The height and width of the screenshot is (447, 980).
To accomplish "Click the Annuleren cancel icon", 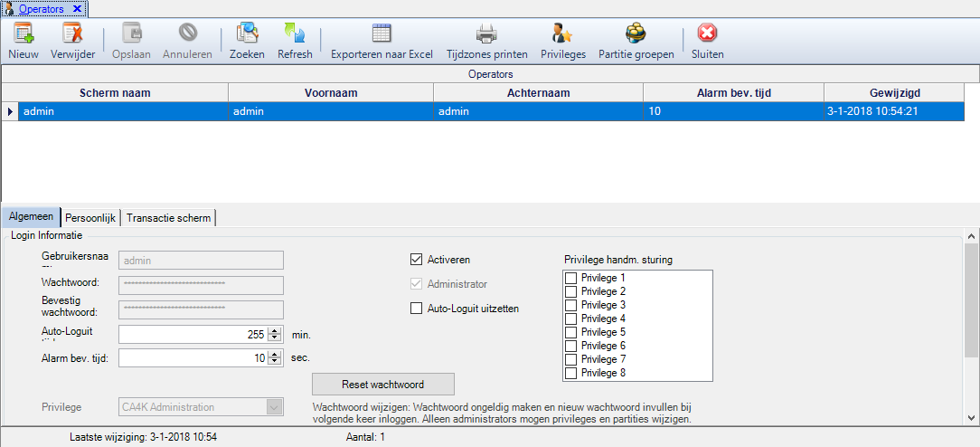I will pyautogui.click(x=187, y=33).
